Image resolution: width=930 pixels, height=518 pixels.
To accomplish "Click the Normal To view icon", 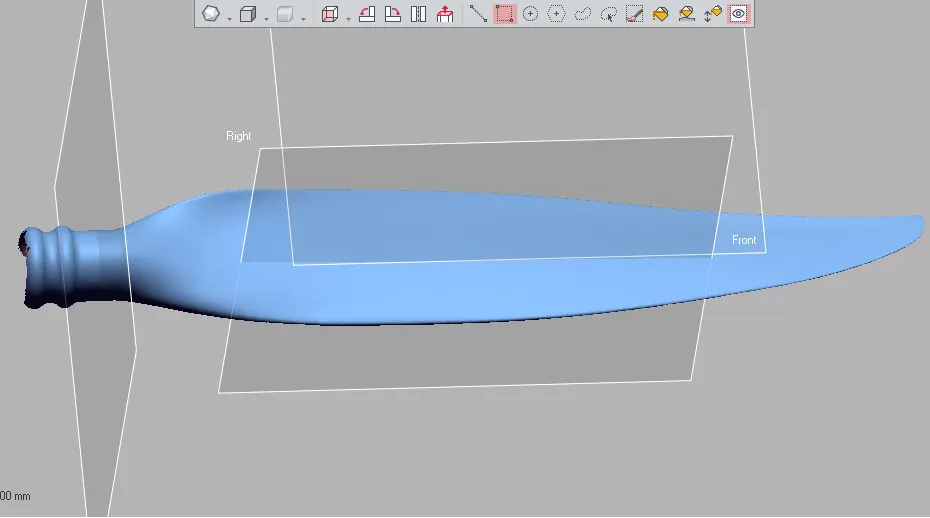I will tap(445, 14).
